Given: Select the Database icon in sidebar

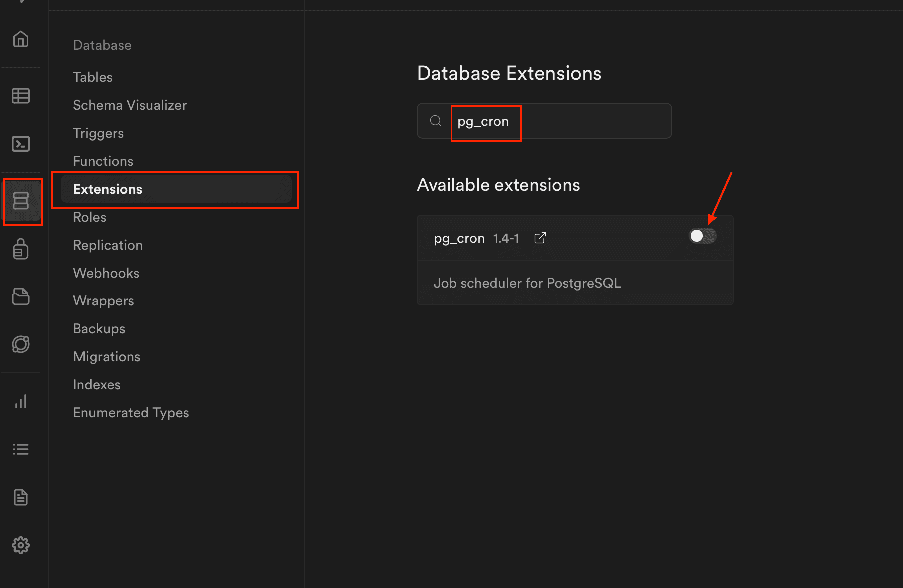Looking at the screenshot, I should point(21,201).
